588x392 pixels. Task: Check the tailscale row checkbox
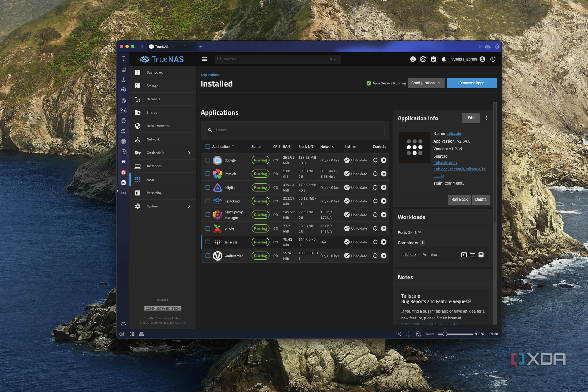[208, 242]
